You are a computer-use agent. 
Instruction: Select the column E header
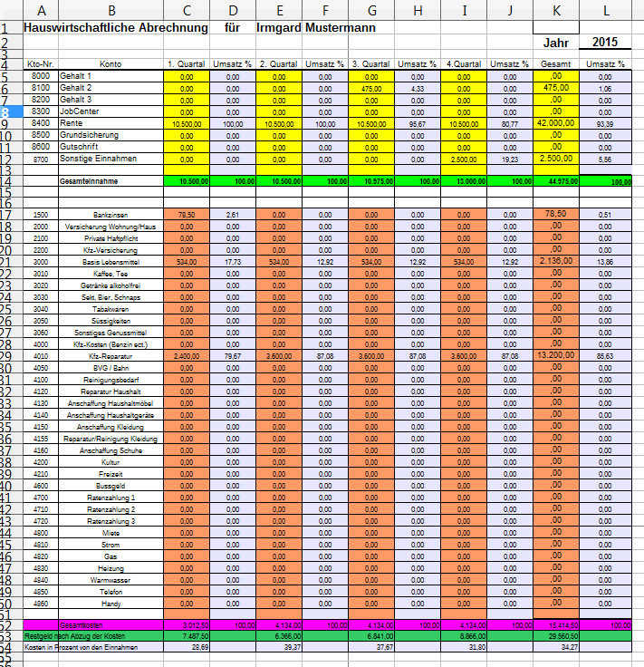[278, 10]
